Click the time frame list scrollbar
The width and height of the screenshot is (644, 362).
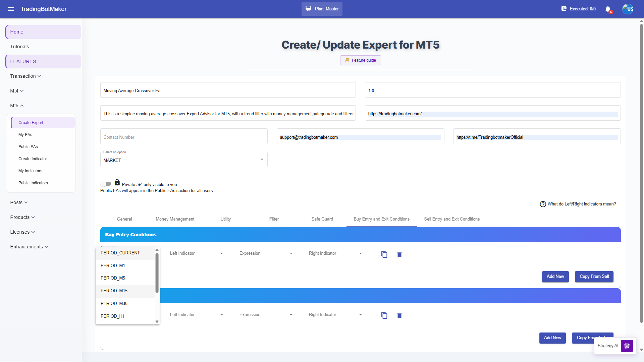point(157,273)
